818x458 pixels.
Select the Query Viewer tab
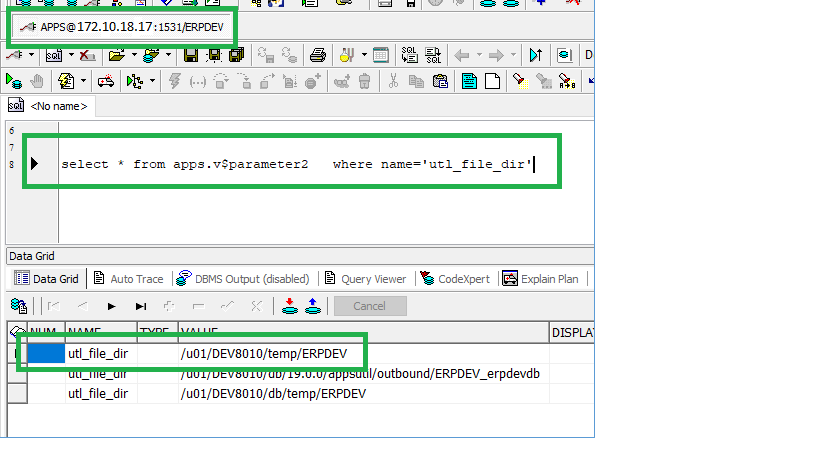366,279
